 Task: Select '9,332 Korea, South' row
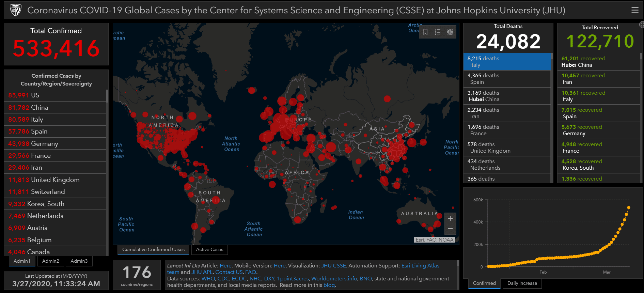(55, 204)
